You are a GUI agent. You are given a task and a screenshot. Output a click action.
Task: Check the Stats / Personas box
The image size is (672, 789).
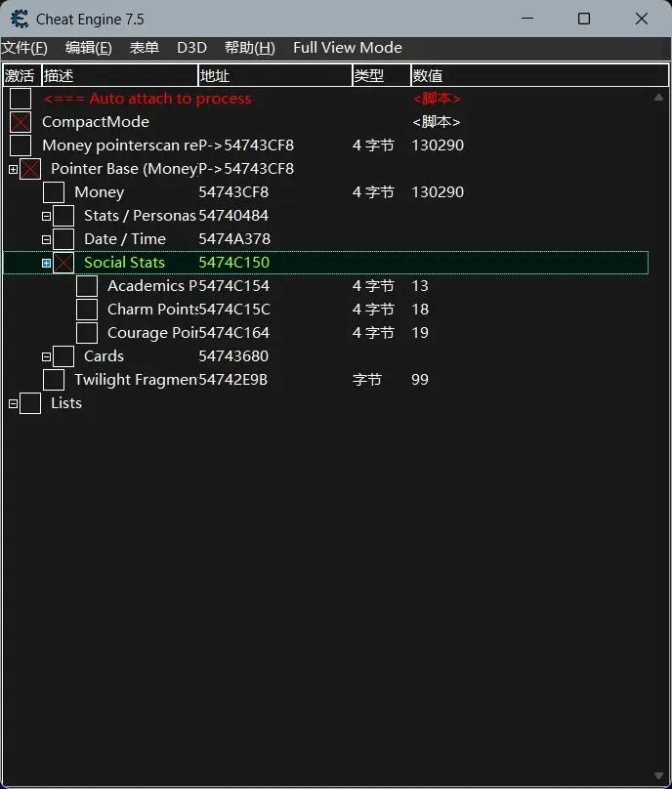pyautogui.click(x=63, y=216)
